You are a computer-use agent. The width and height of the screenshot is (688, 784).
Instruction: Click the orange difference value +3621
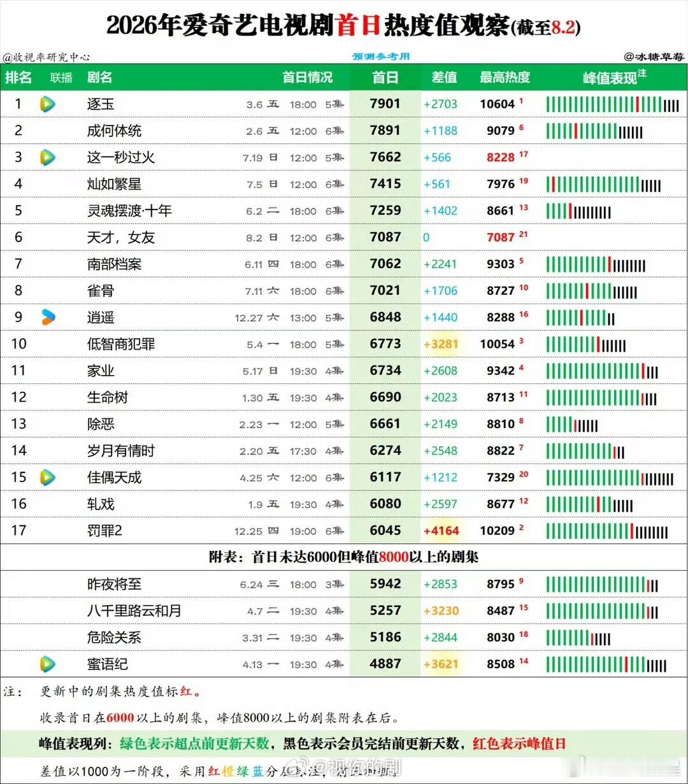(x=441, y=665)
